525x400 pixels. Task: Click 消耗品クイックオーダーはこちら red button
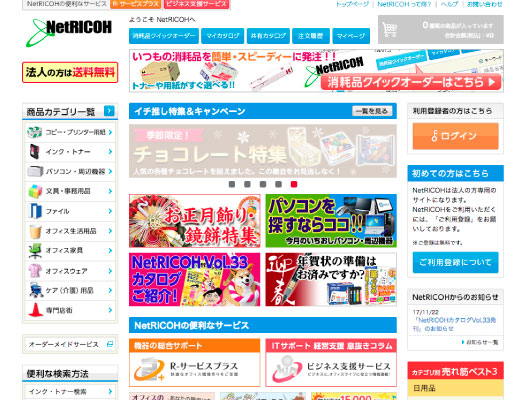(411, 82)
